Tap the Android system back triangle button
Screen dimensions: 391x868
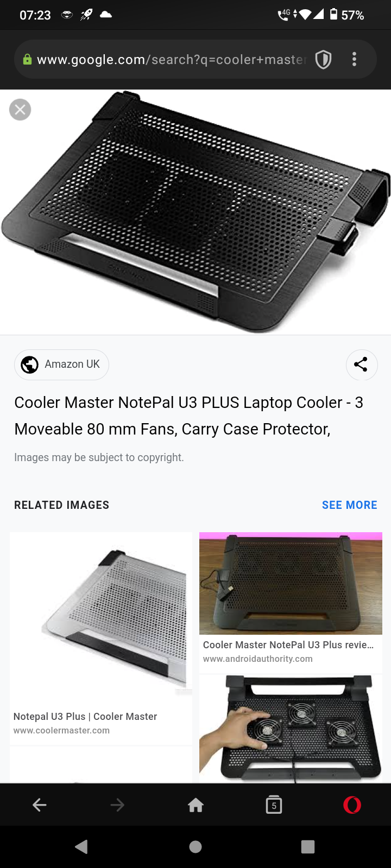(81, 847)
